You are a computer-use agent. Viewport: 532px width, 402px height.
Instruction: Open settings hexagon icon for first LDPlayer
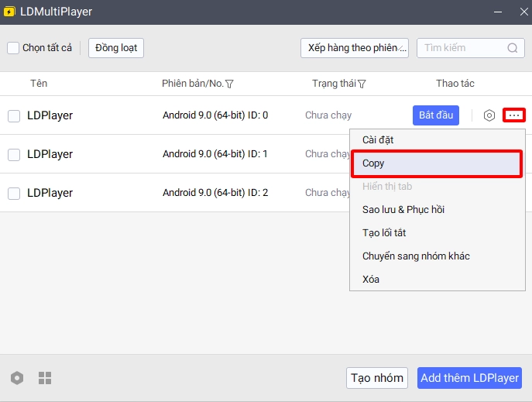489,115
